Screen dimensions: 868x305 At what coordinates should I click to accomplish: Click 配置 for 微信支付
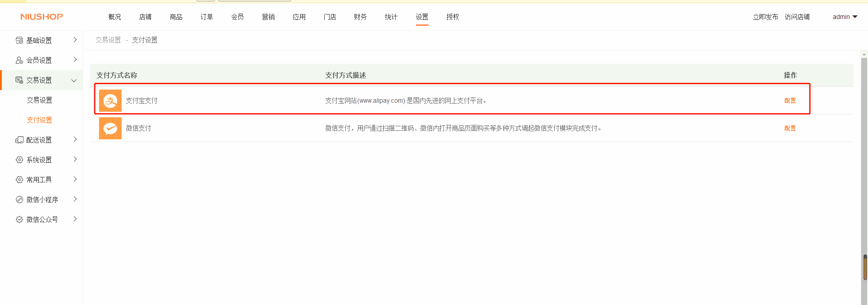coord(790,128)
